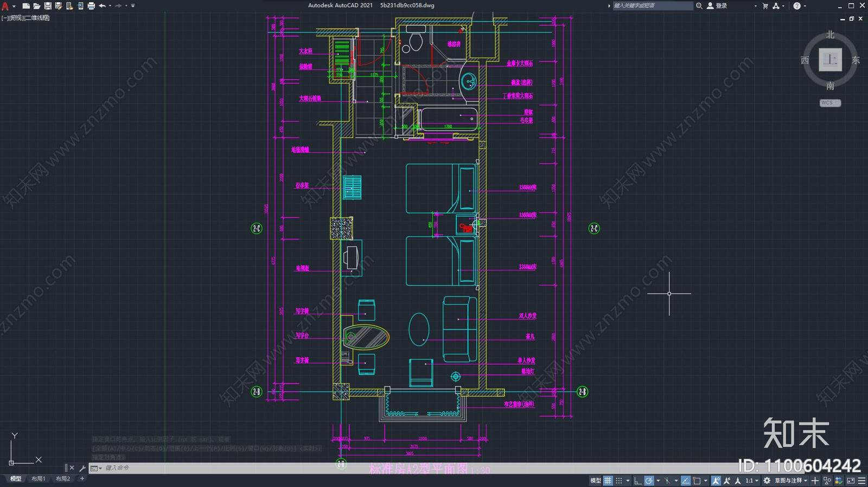Viewport: 868px width, 487px height.
Task: Open from Web & Mobile icon
Action: tap(69, 5)
